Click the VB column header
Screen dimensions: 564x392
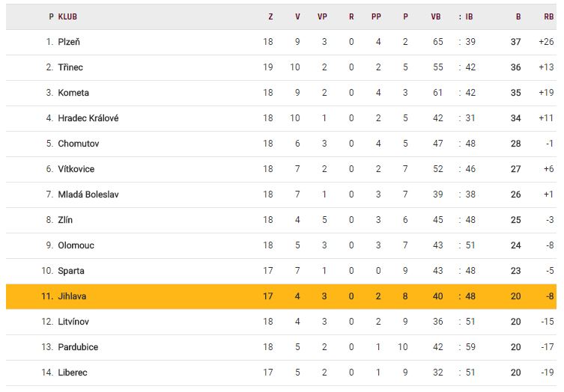pos(436,16)
